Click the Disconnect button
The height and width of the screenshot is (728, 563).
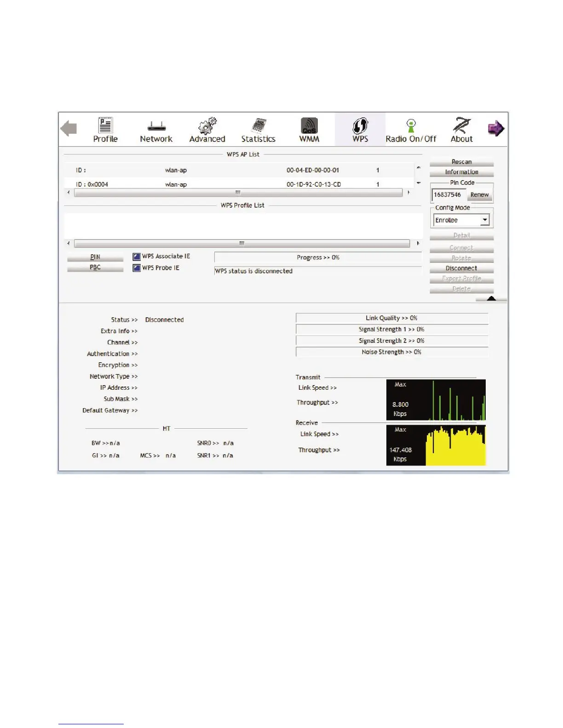461,268
